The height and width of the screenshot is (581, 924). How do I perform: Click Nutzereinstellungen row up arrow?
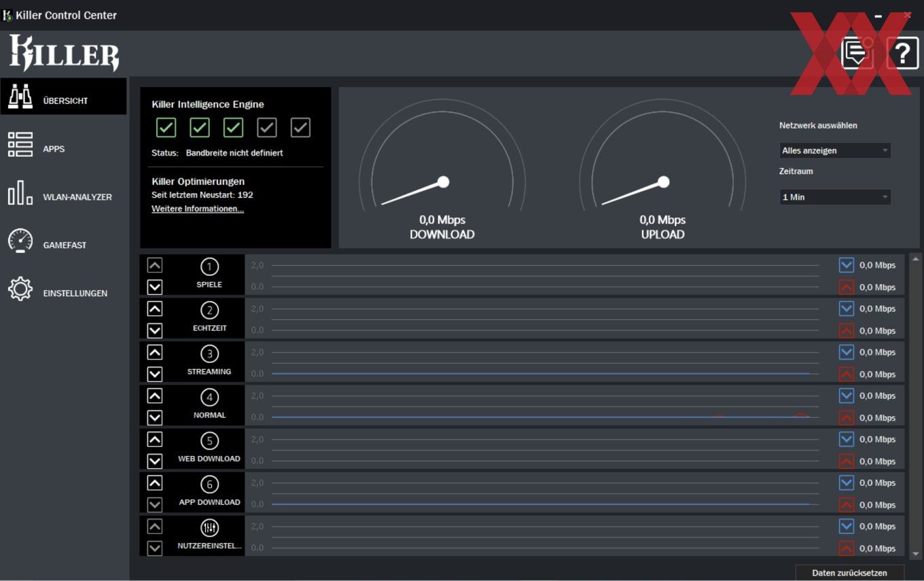(x=155, y=526)
